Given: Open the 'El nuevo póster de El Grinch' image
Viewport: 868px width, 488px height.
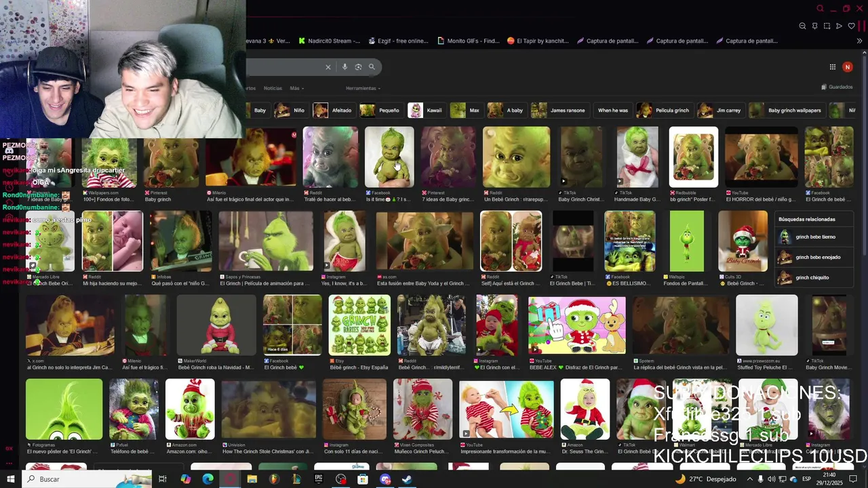Looking at the screenshot, I should 64,409.
